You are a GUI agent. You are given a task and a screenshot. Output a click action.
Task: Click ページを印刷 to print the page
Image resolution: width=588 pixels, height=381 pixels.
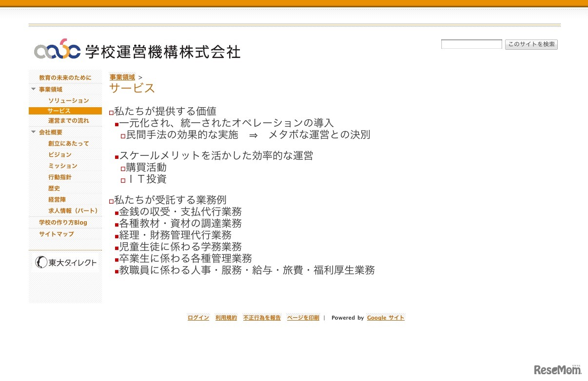[x=302, y=317]
